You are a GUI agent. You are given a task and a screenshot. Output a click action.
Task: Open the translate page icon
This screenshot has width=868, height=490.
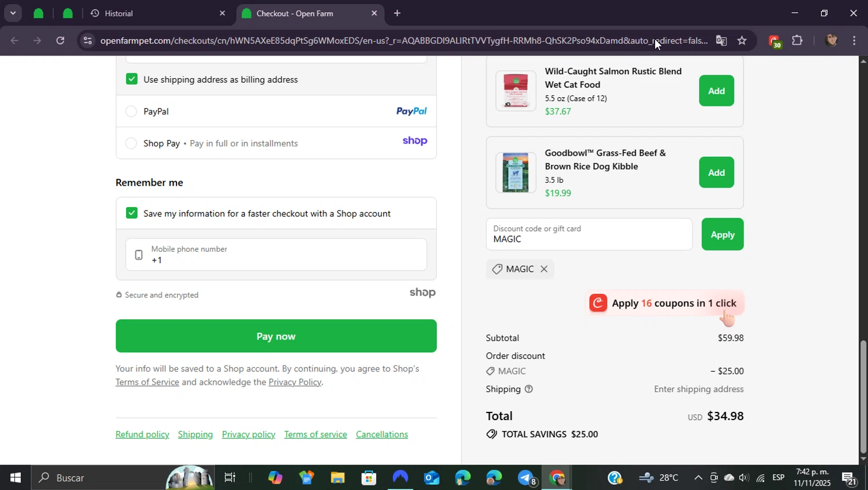coord(721,40)
